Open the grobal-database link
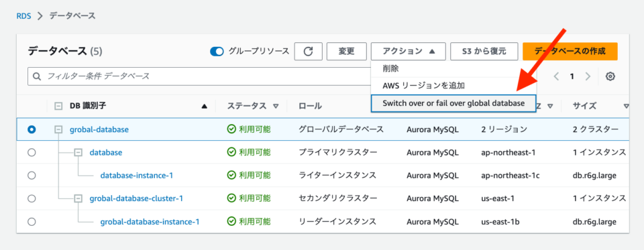Image resolution: width=644 pixels, height=250 pixels. pos(99,129)
